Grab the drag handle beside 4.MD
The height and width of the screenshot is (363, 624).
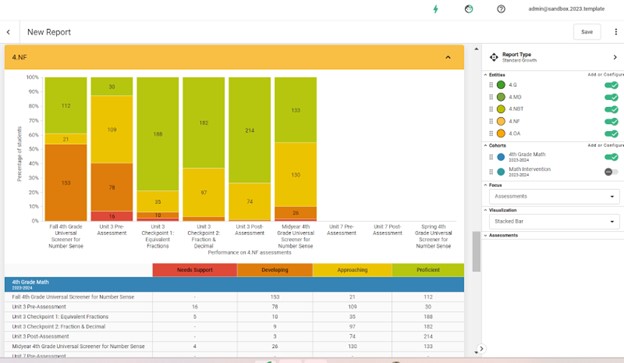pos(491,97)
